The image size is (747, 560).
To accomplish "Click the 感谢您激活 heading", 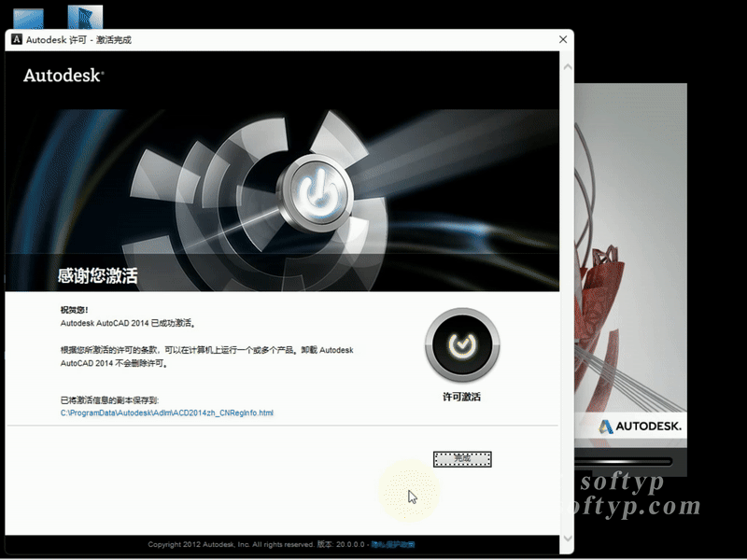I will (x=98, y=275).
